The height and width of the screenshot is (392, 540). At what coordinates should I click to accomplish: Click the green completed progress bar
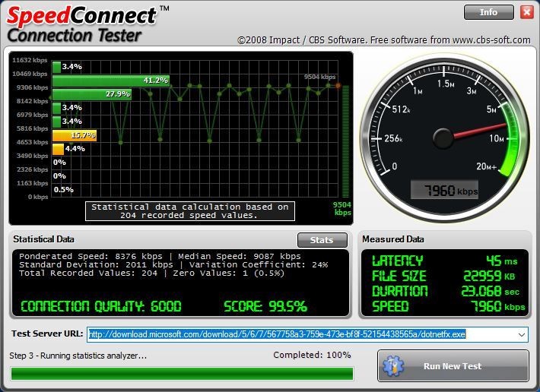click(182, 373)
